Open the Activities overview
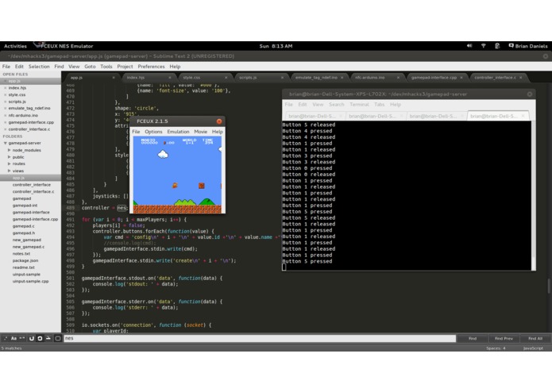Viewport: 552px width, 392px height. coord(15,46)
